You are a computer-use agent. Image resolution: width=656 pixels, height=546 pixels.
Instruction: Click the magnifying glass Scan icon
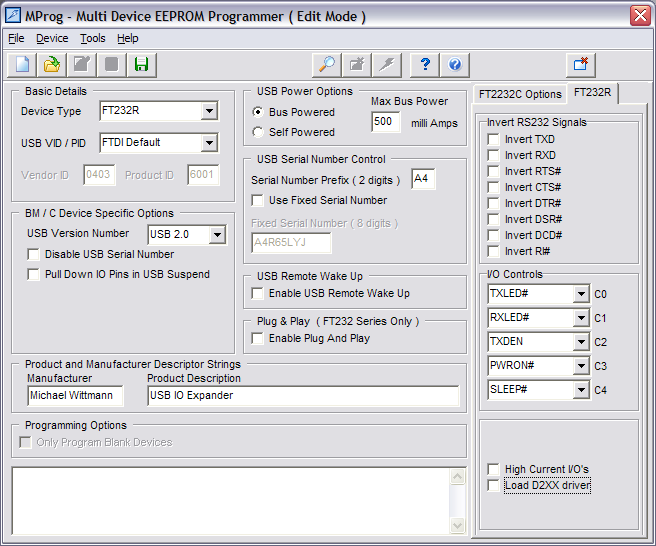point(326,65)
